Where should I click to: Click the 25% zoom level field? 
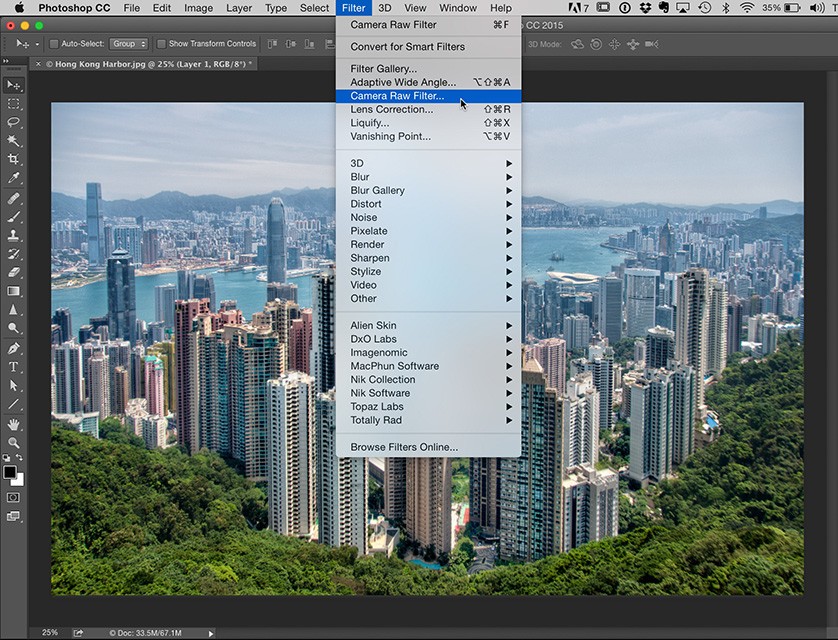coord(50,631)
